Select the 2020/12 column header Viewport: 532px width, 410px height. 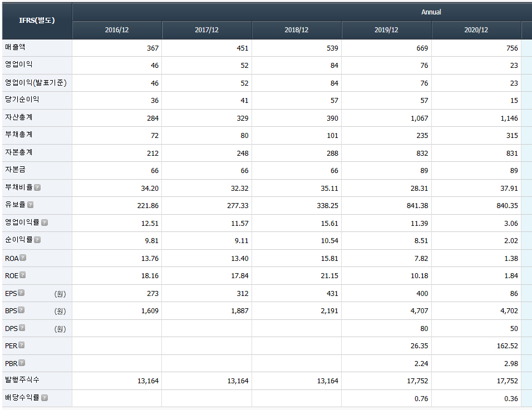(x=476, y=30)
